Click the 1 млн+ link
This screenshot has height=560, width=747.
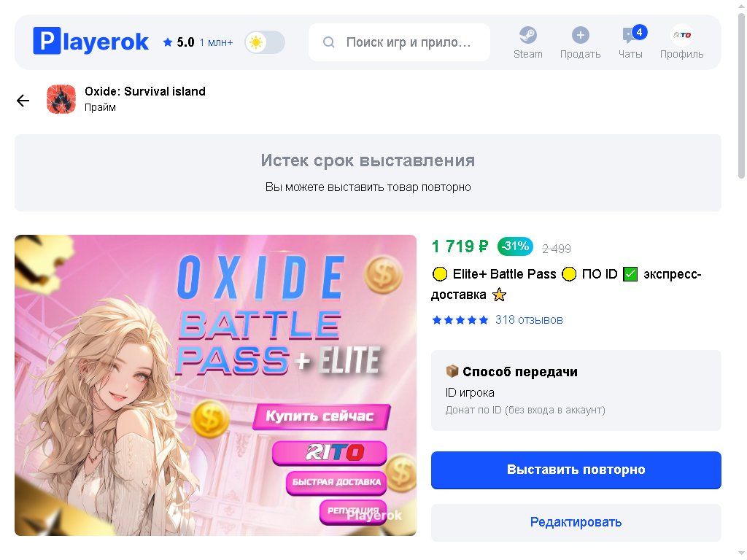(216, 42)
